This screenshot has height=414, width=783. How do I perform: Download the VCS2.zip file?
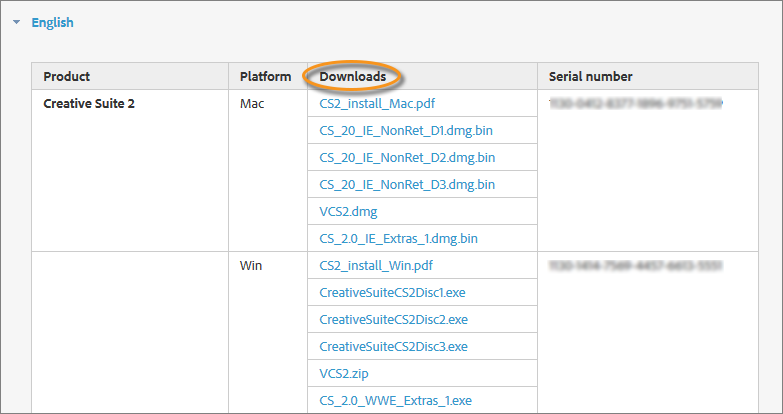coord(344,374)
